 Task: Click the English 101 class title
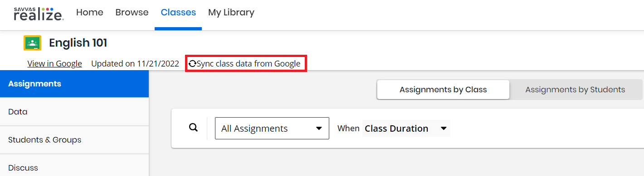[x=78, y=43]
